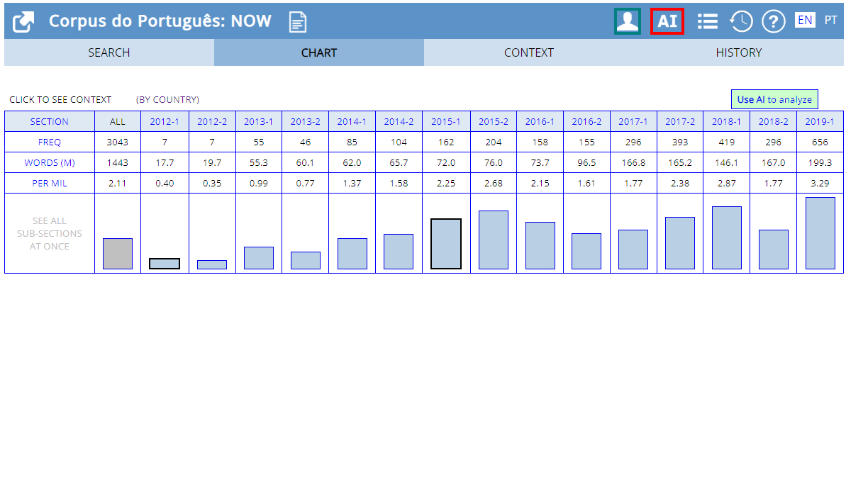
Task: Open the list menu icon
Action: (x=707, y=21)
